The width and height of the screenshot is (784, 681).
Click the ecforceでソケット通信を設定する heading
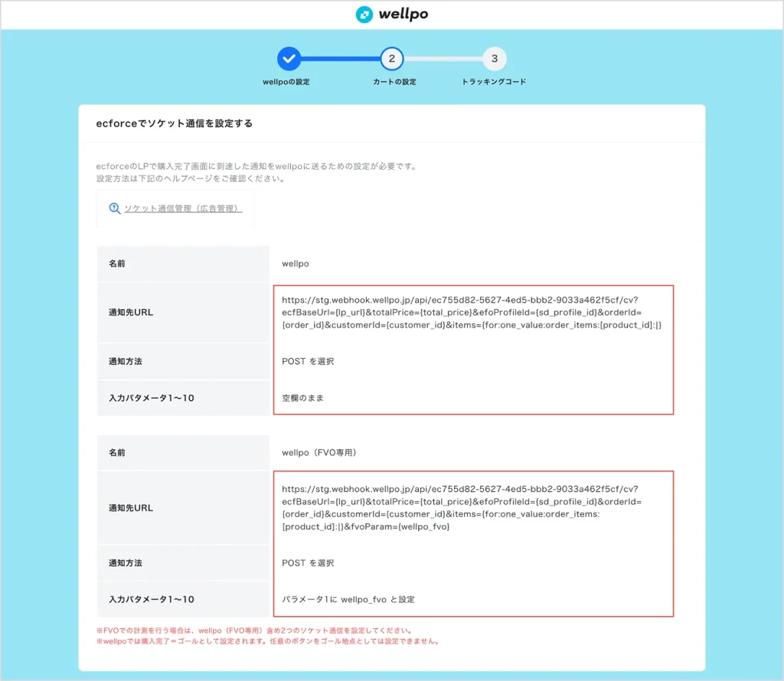174,123
